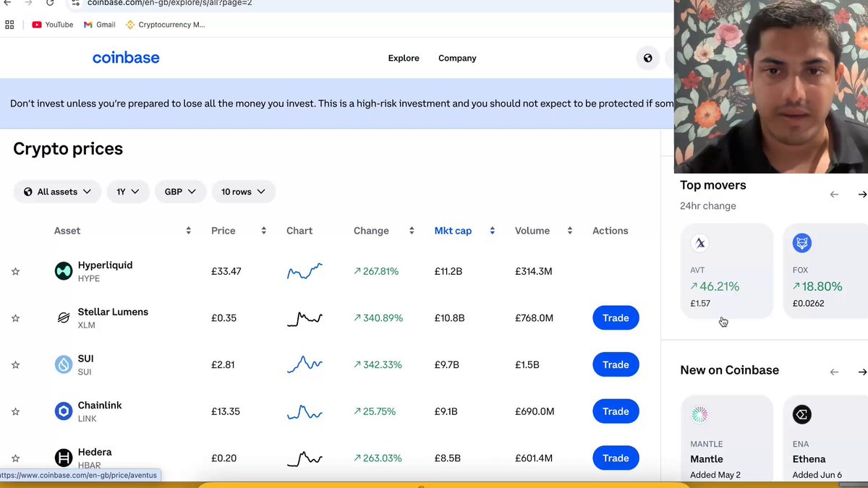Star Hyperliquid as favorite
The image size is (868, 488).
pos(15,271)
